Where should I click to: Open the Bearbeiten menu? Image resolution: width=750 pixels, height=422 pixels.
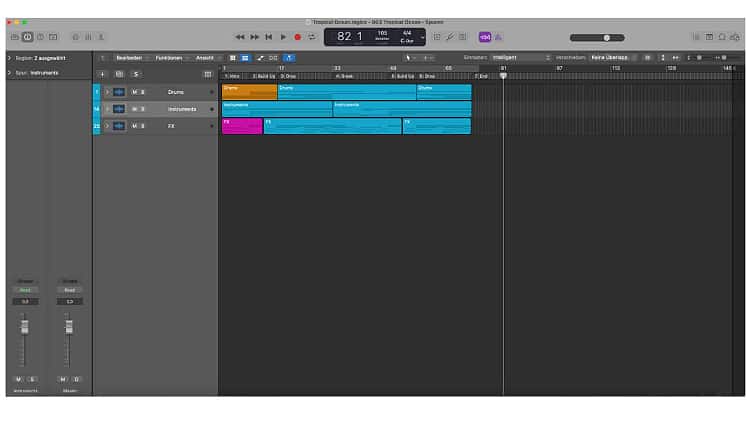pos(130,58)
